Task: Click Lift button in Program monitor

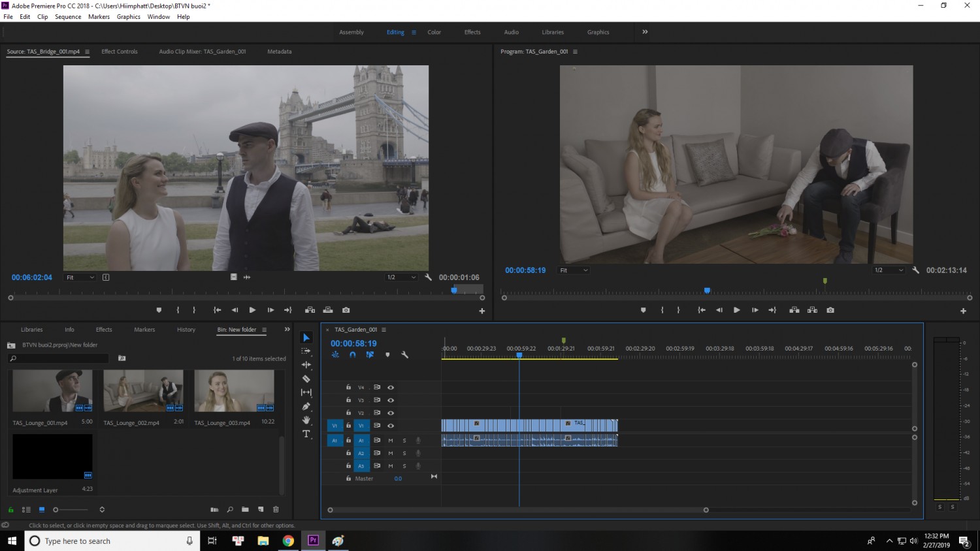Action: [794, 310]
